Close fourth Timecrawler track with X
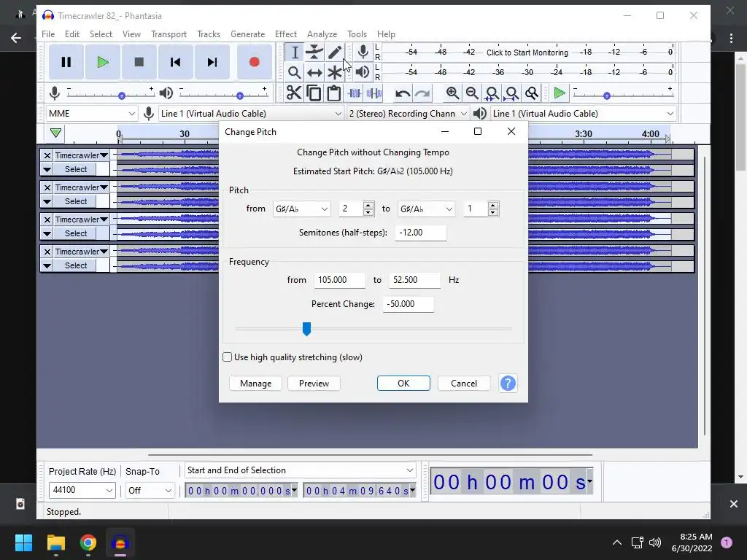This screenshot has height=560, width=747. [x=47, y=252]
